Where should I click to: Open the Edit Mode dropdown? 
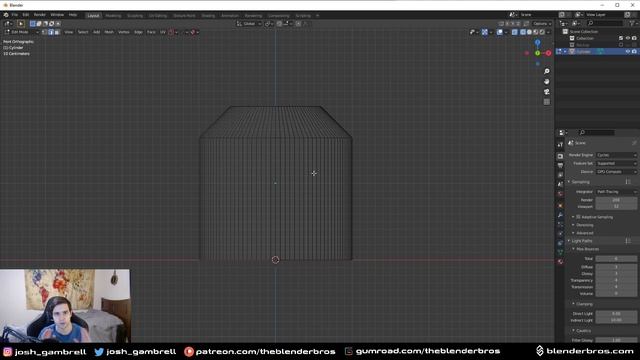21,32
